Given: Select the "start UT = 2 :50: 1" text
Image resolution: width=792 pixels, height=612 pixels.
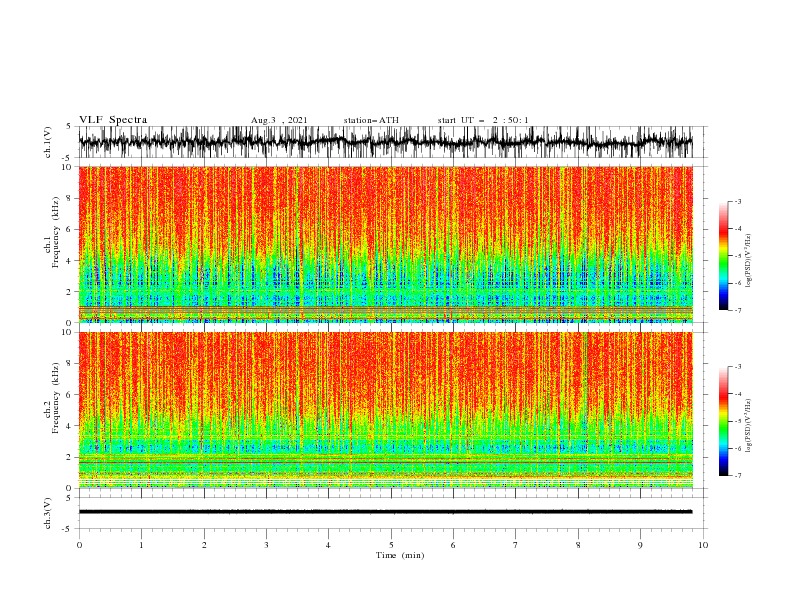Looking at the screenshot, I should [483, 120].
